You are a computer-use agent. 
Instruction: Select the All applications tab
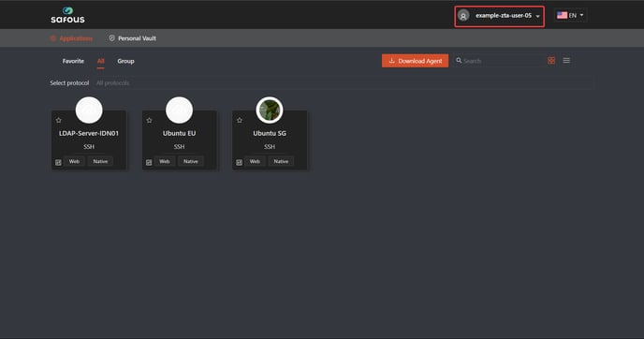[x=101, y=61]
